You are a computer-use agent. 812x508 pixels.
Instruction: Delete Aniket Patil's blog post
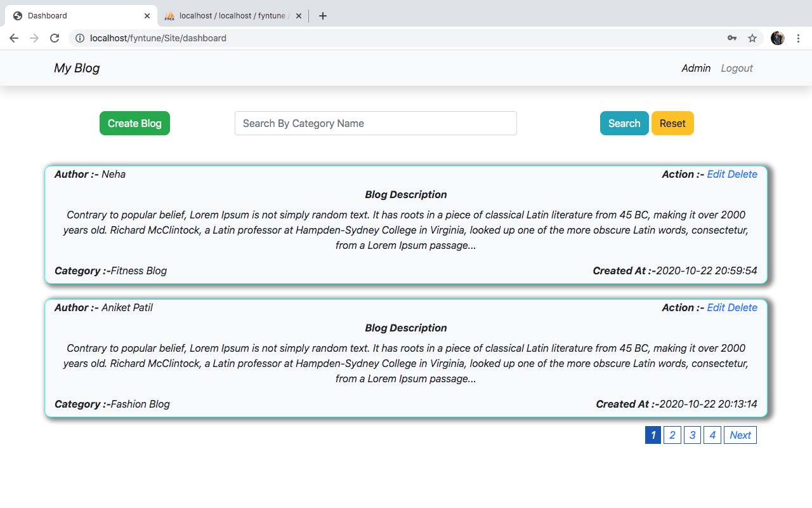742,307
